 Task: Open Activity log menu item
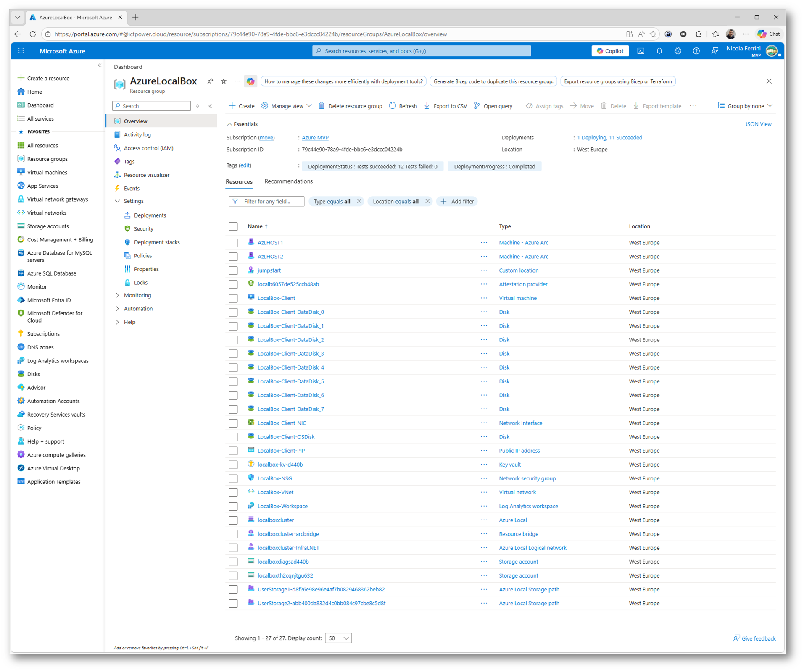(137, 134)
